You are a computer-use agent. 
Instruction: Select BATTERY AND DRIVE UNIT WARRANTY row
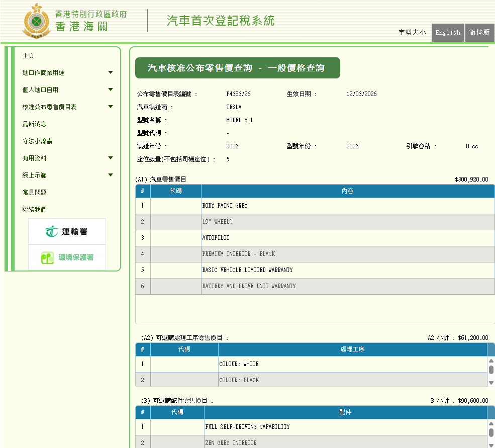pyautogui.click(x=315, y=286)
